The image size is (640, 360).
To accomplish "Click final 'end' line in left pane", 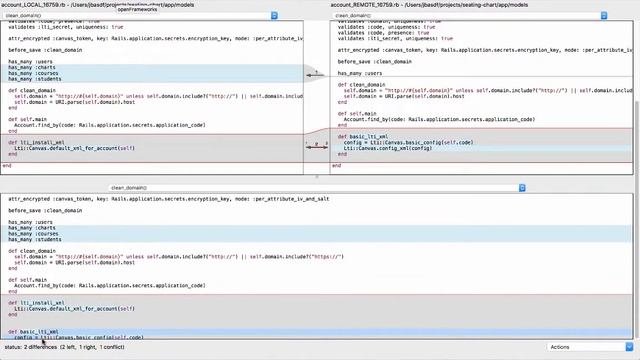I will click(x=7, y=165).
